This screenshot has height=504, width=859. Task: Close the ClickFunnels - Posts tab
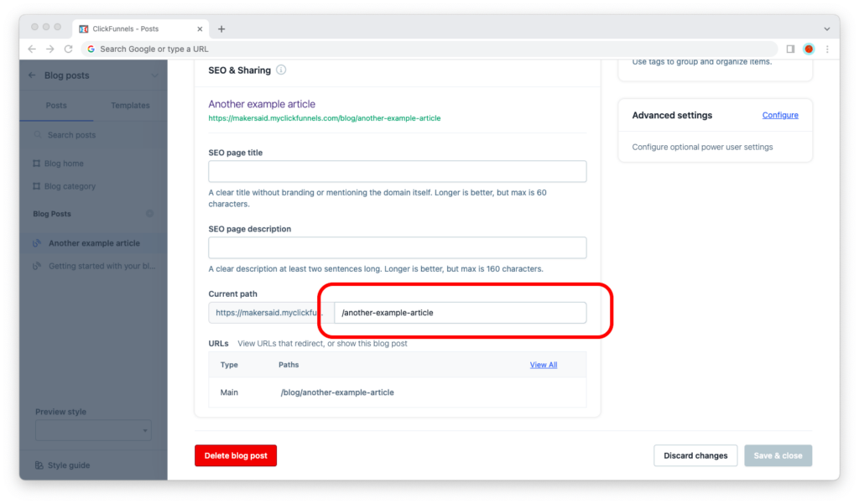click(200, 29)
